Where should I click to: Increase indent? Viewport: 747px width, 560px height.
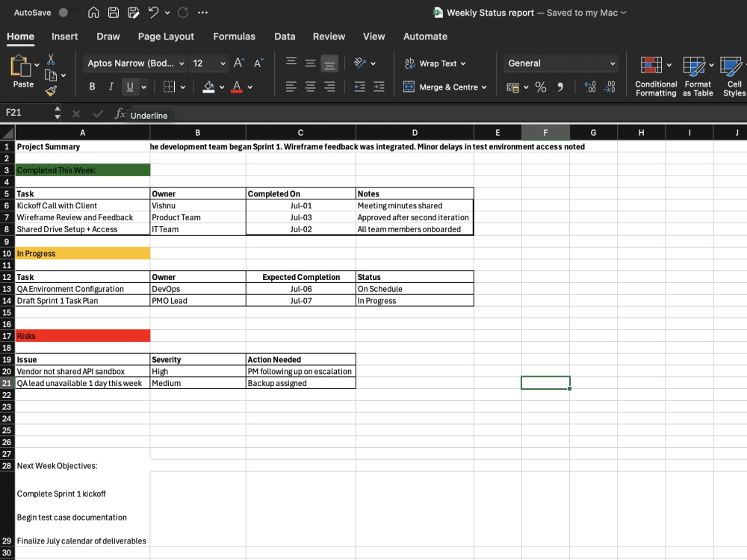(379, 87)
